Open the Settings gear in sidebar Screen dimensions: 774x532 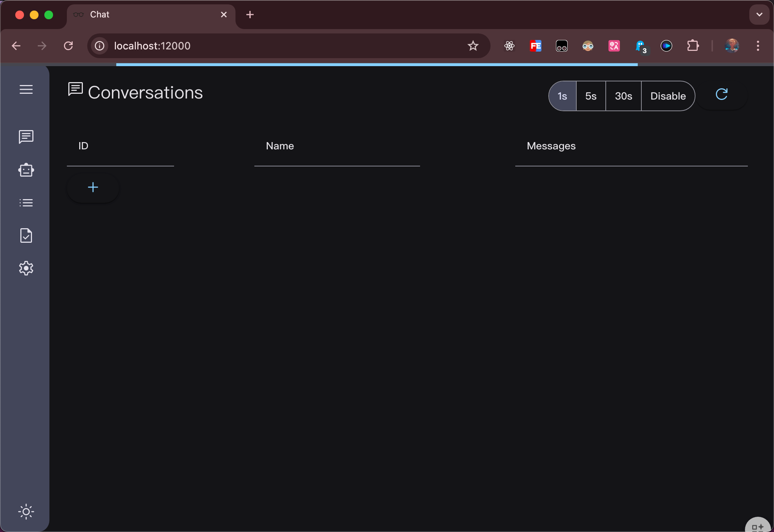click(x=26, y=268)
